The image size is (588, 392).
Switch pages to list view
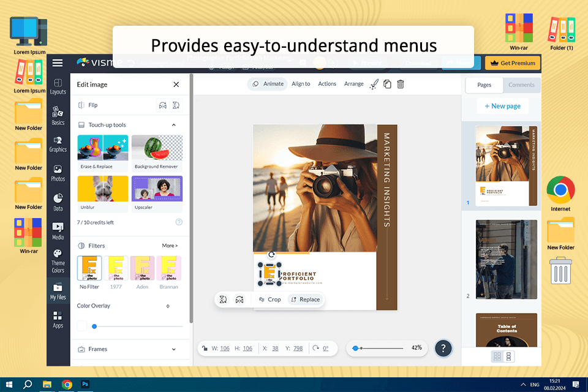(x=508, y=356)
